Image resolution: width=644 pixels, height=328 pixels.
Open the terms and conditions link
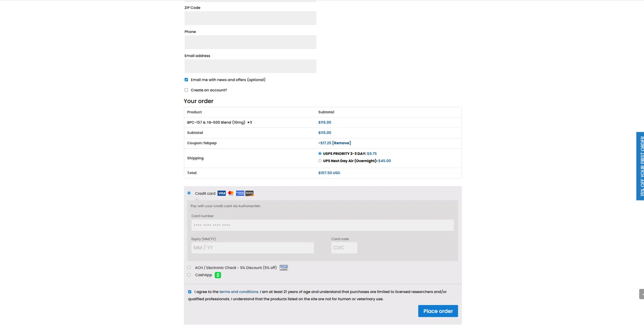pyautogui.click(x=239, y=292)
